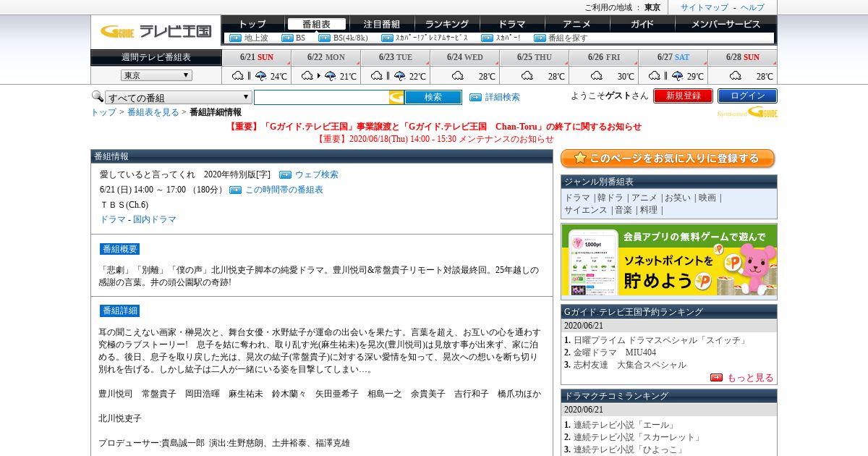Click the blue ログイン button
Viewport: 868px width, 456px height.
747,96
